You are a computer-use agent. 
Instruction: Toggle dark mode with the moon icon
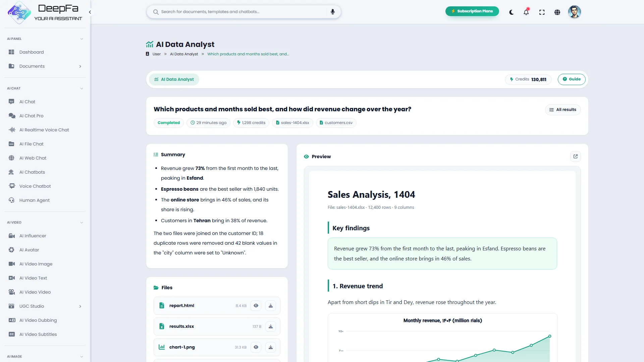click(x=511, y=12)
